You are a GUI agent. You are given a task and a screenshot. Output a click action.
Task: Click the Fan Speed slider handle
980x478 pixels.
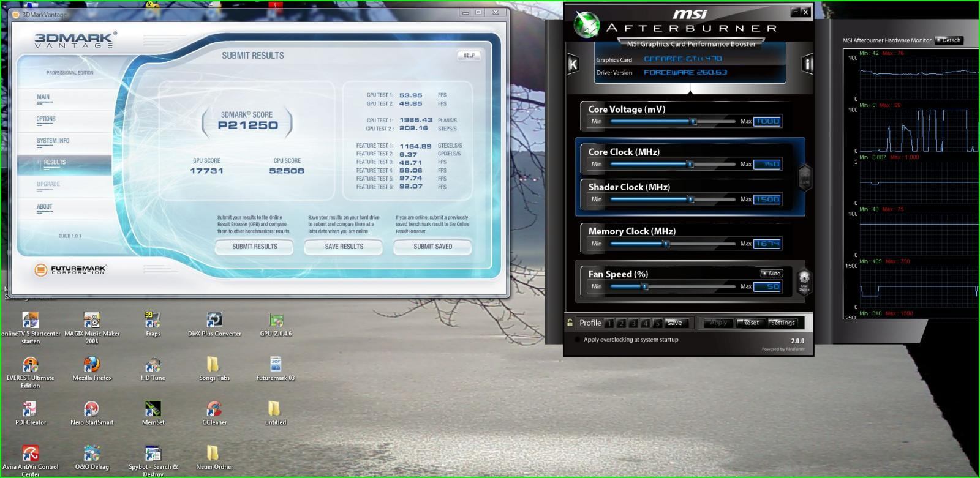pos(644,286)
